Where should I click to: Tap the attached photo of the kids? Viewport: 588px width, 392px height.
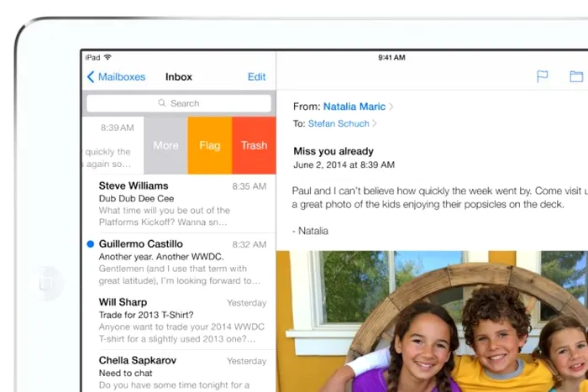coord(432,321)
